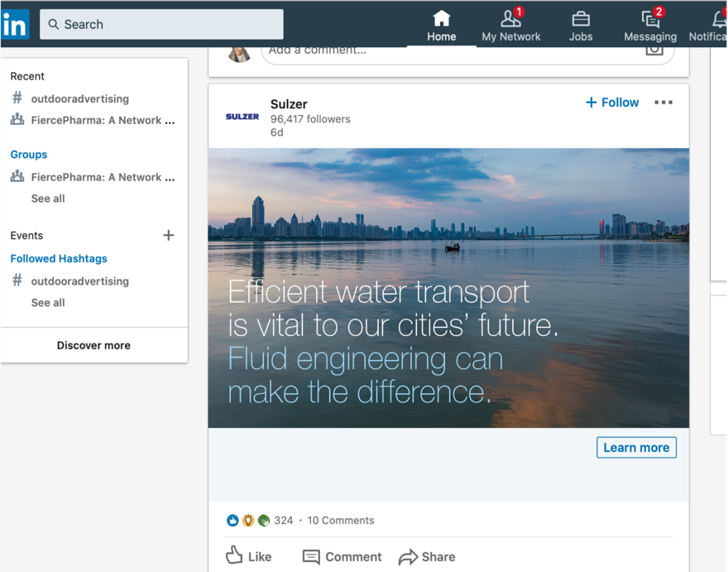Viewport: 728px width, 572px height.
Task: Open the My Network icon
Action: [x=510, y=20]
